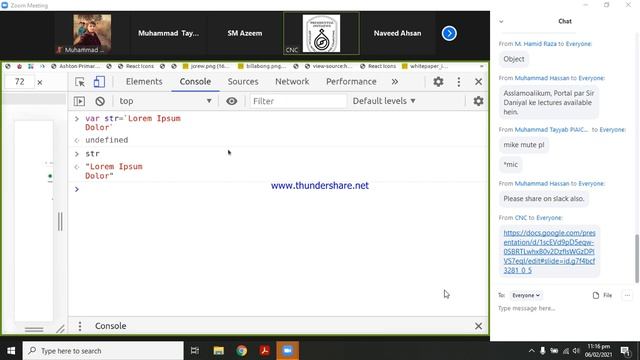Show next participants with blue arrow button
The height and width of the screenshot is (360, 640).
click(x=449, y=33)
